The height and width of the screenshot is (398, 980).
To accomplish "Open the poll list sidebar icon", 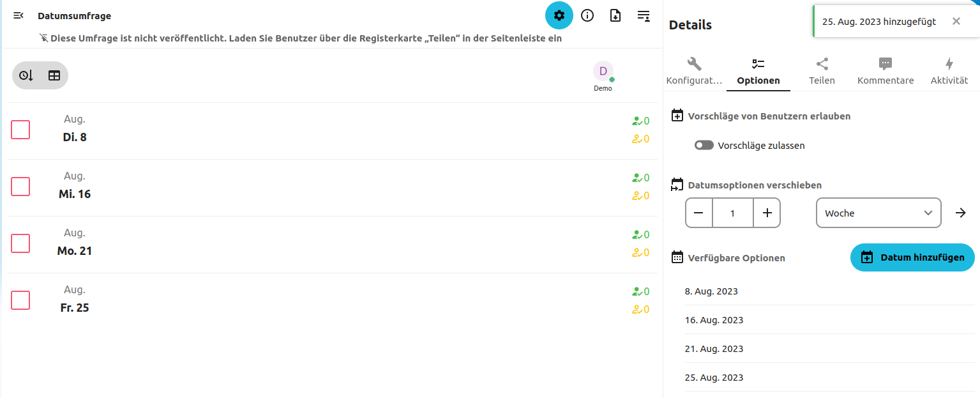I will (644, 15).
